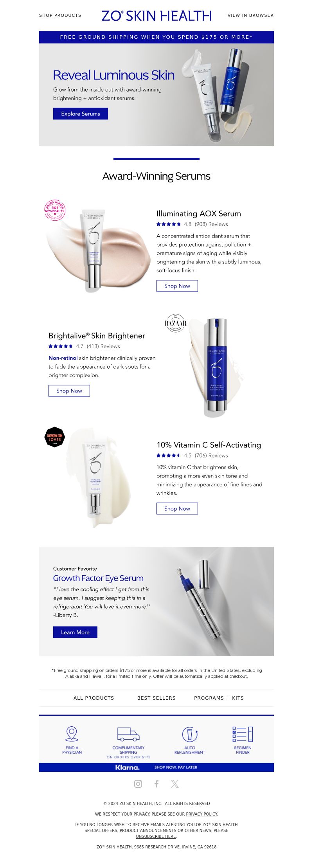The image size is (313, 868).
Task: Open the Shop Products header link
Action: 60,15
